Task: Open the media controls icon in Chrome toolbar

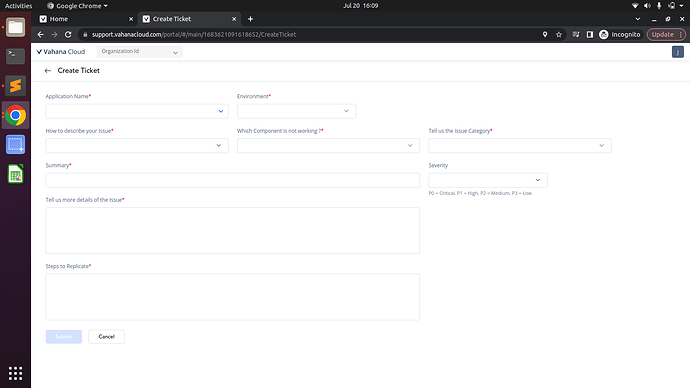Action: [576, 34]
